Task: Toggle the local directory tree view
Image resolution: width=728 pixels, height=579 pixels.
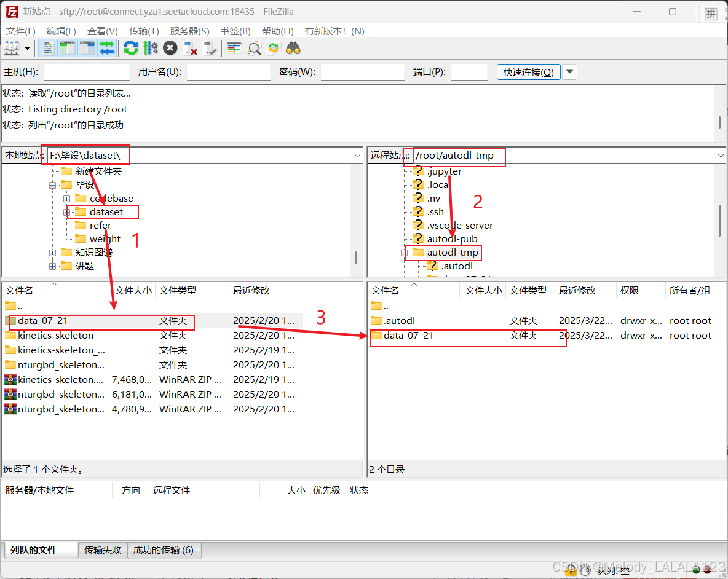Action: pyautogui.click(x=68, y=48)
